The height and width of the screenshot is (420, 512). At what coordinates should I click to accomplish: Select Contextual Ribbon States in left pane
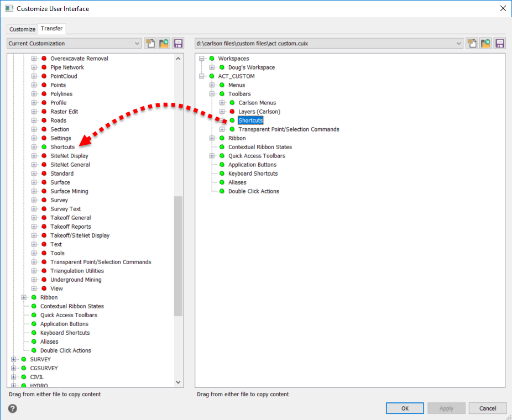pos(72,306)
